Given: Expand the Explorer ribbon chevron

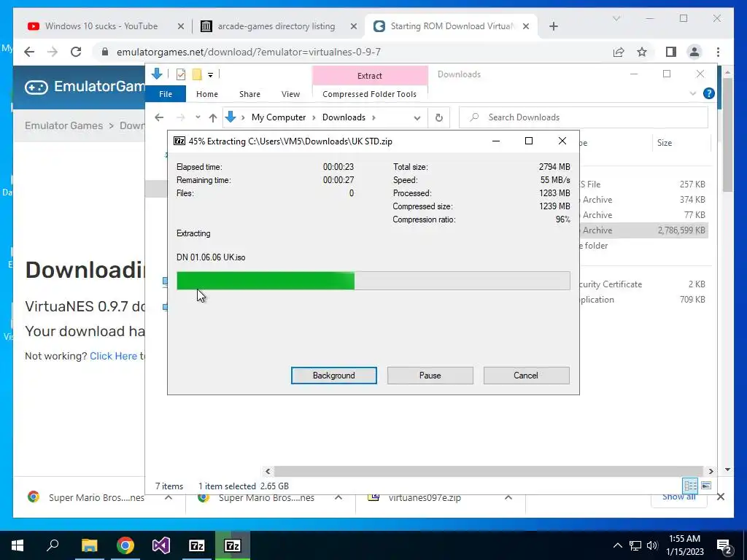Looking at the screenshot, I should tap(693, 94).
